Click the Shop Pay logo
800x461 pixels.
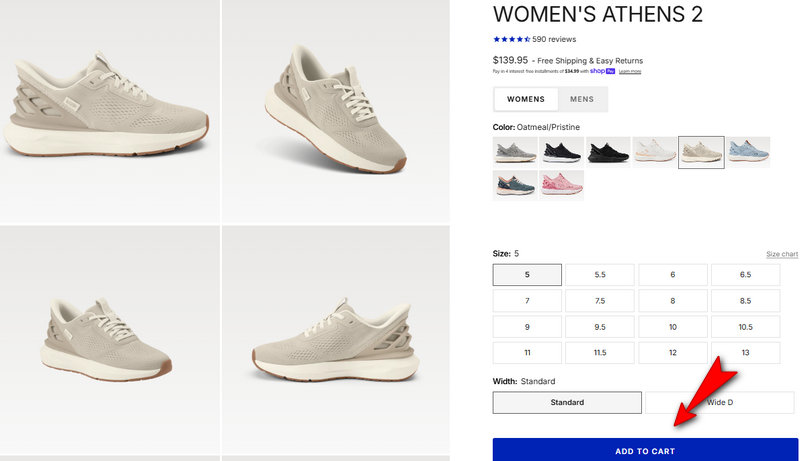(x=600, y=71)
